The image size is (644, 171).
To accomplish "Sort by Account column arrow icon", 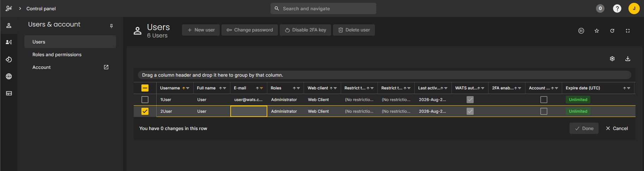I will [552, 88].
